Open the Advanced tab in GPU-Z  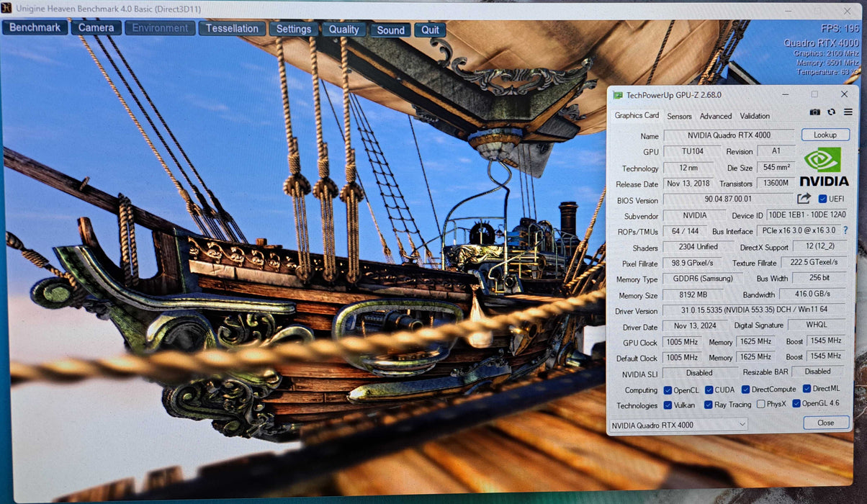pos(716,116)
